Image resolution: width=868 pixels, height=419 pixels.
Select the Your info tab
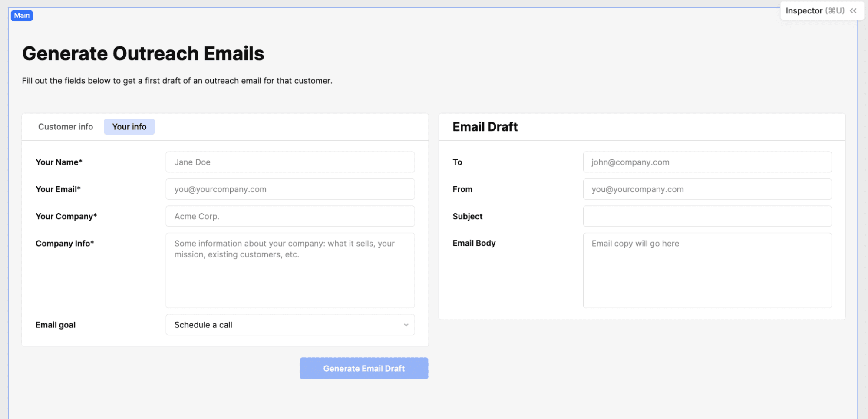pos(129,127)
